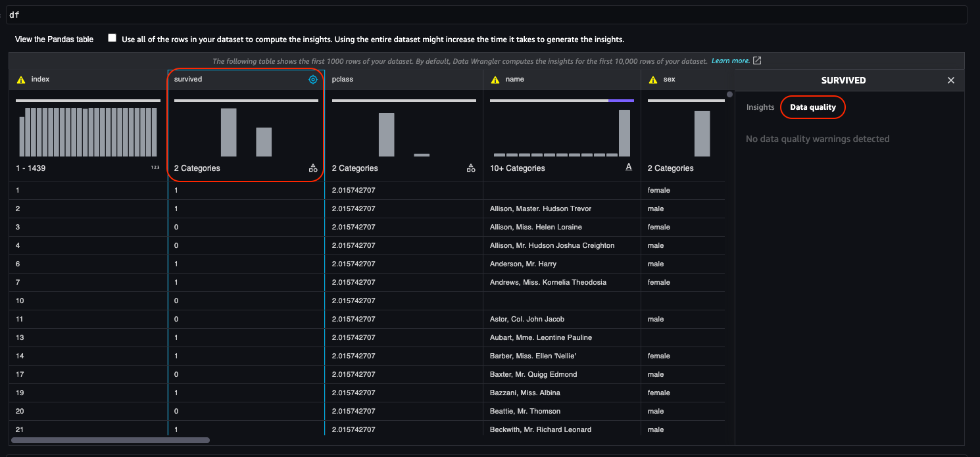
Task: Click the warning icon beside sex header
Action: (x=653, y=80)
